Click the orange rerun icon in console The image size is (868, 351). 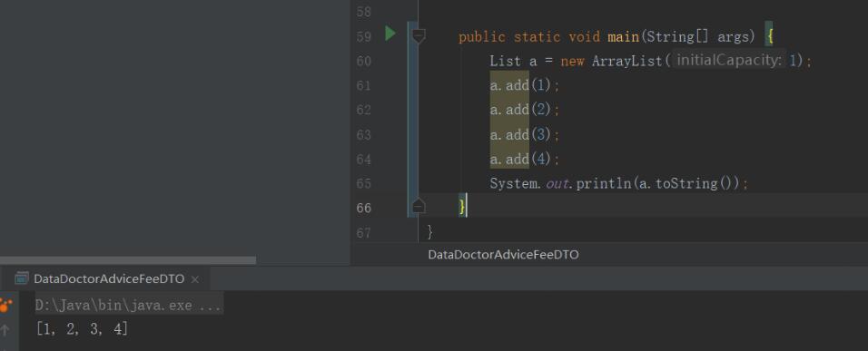(5, 305)
